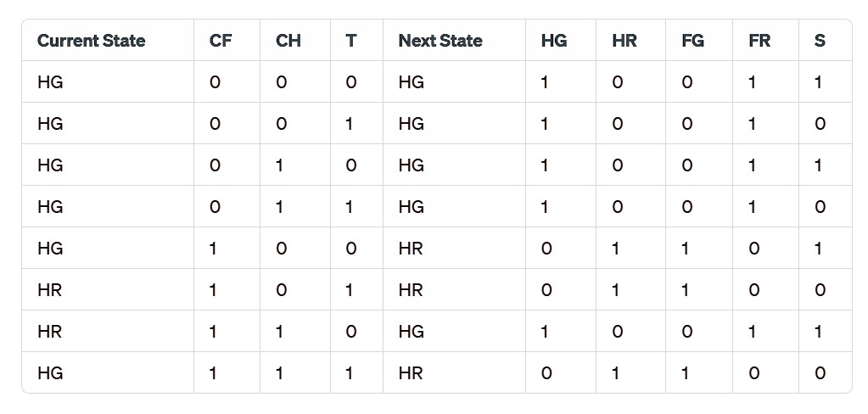Select the S column header
The width and height of the screenshot is (868, 414).
(820, 41)
